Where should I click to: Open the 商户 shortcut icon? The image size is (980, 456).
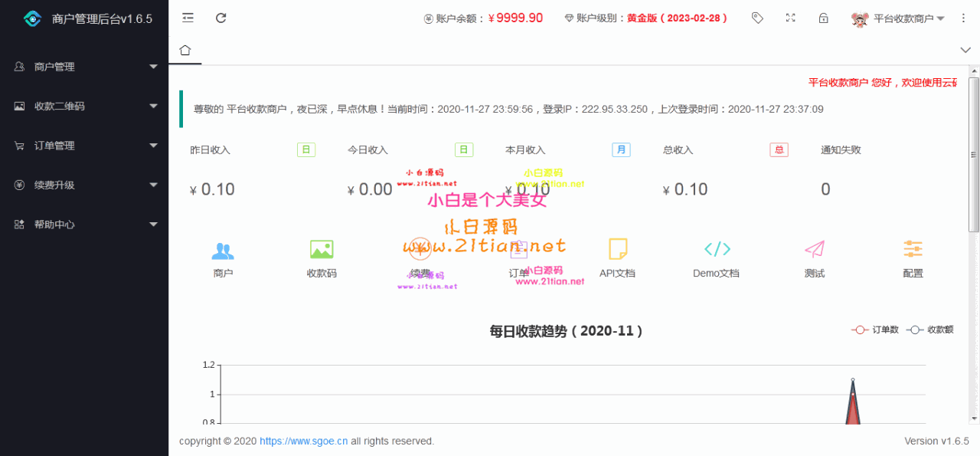coord(223,250)
